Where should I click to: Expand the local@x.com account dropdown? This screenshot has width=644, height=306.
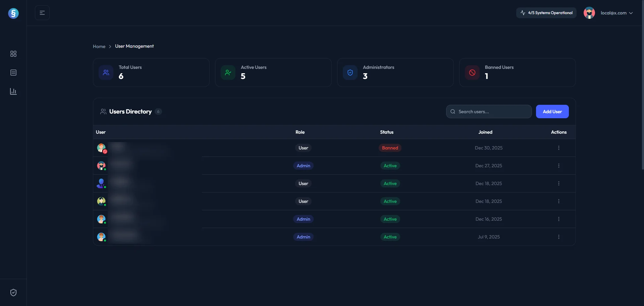[616, 13]
